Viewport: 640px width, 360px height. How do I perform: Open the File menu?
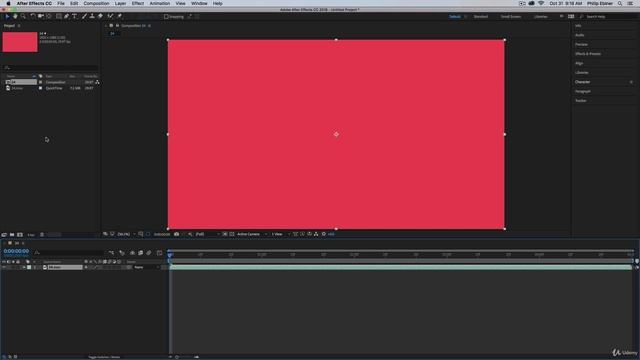(61, 3)
